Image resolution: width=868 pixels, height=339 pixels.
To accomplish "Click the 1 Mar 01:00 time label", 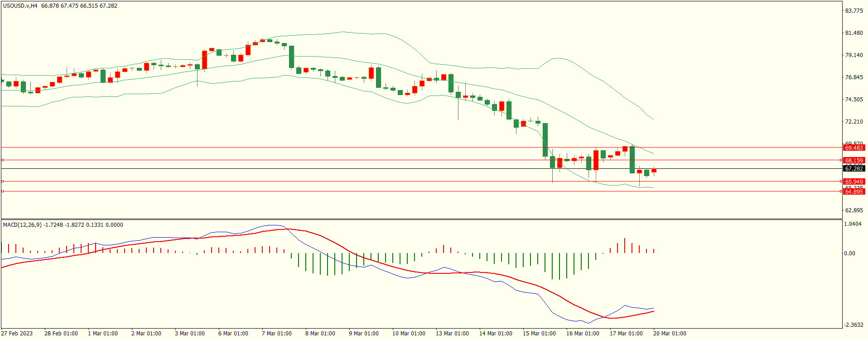I will click(103, 333).
